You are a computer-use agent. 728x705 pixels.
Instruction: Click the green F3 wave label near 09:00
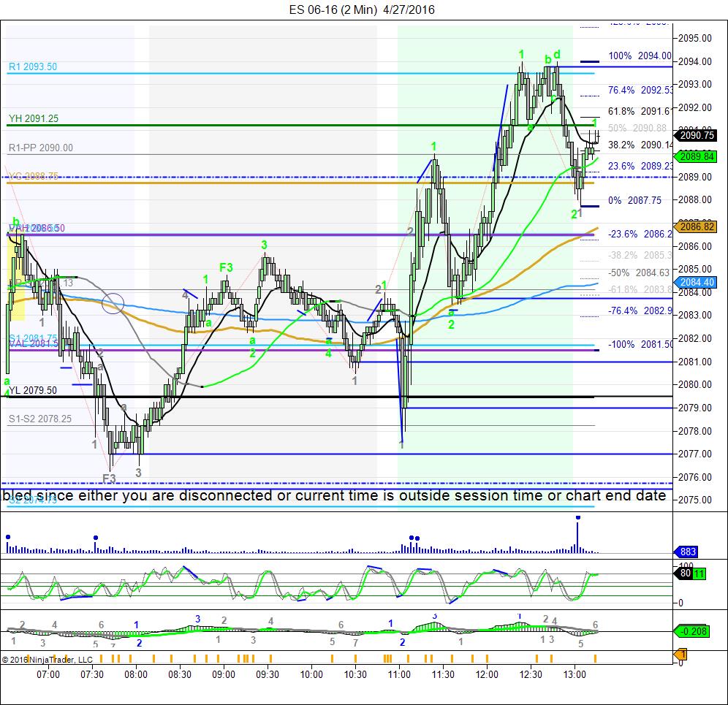point(226,268)
